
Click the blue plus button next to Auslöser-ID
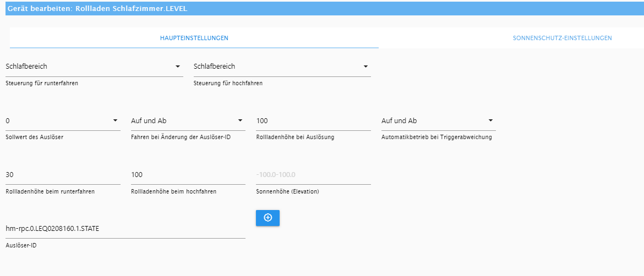pos(268,218)
